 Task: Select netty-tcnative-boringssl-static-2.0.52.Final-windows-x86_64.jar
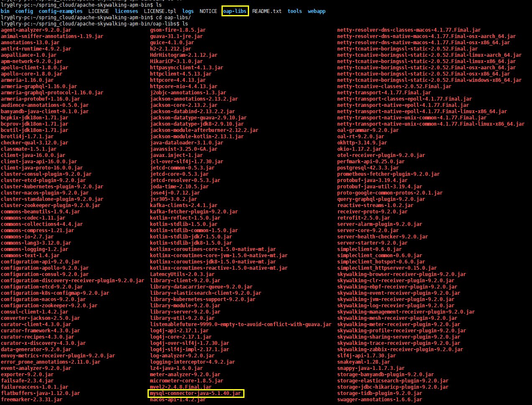tap(429, 80)
